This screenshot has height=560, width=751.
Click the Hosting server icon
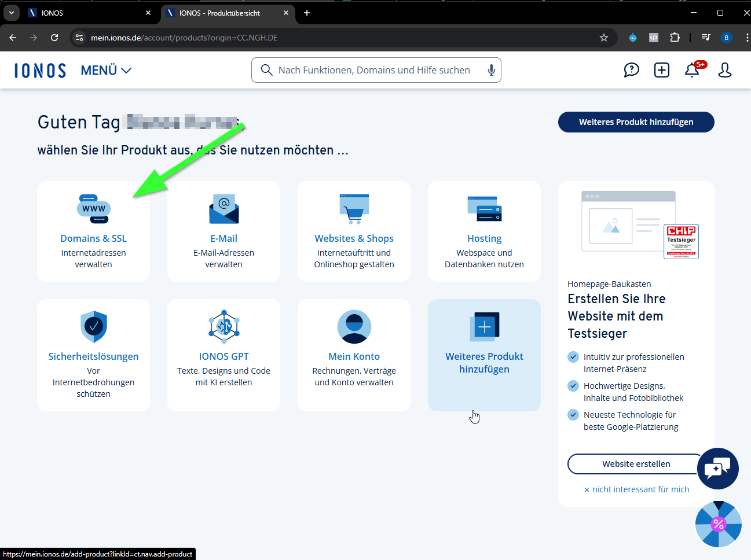tap(485, 209)
